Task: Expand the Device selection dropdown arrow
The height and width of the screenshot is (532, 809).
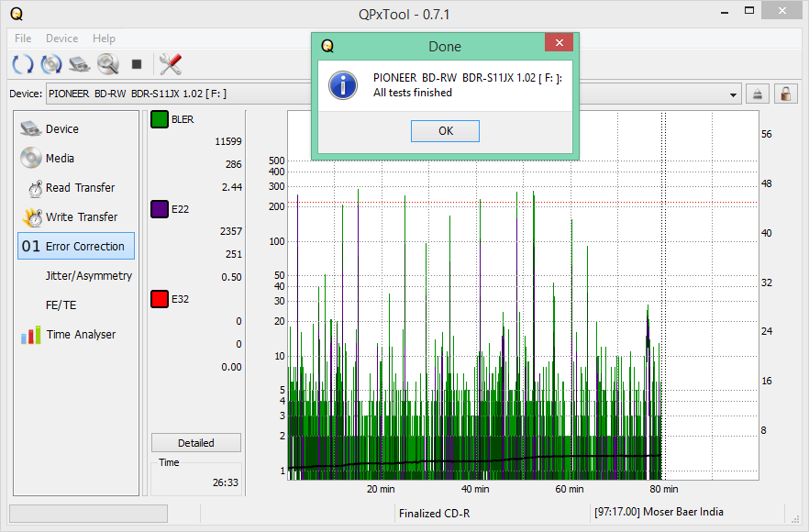Action: pos(733,94)
